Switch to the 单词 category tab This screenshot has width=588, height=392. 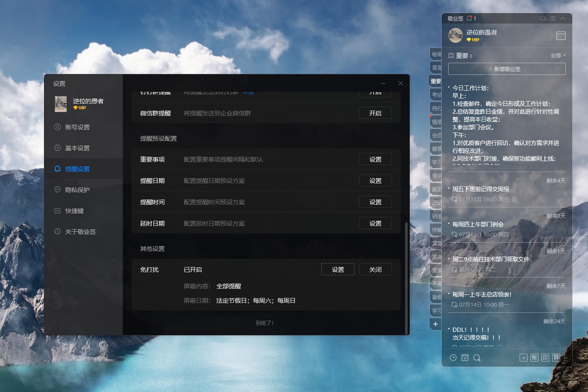pos(436,176)
